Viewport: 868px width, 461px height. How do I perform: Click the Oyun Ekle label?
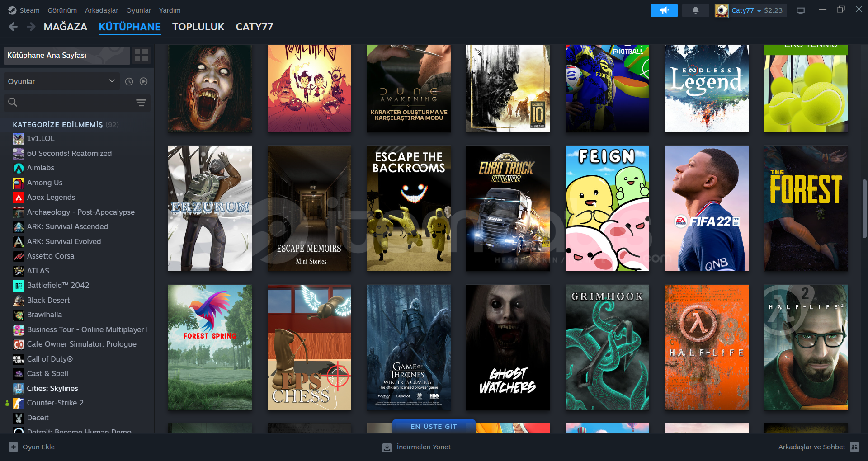point(39,447)
